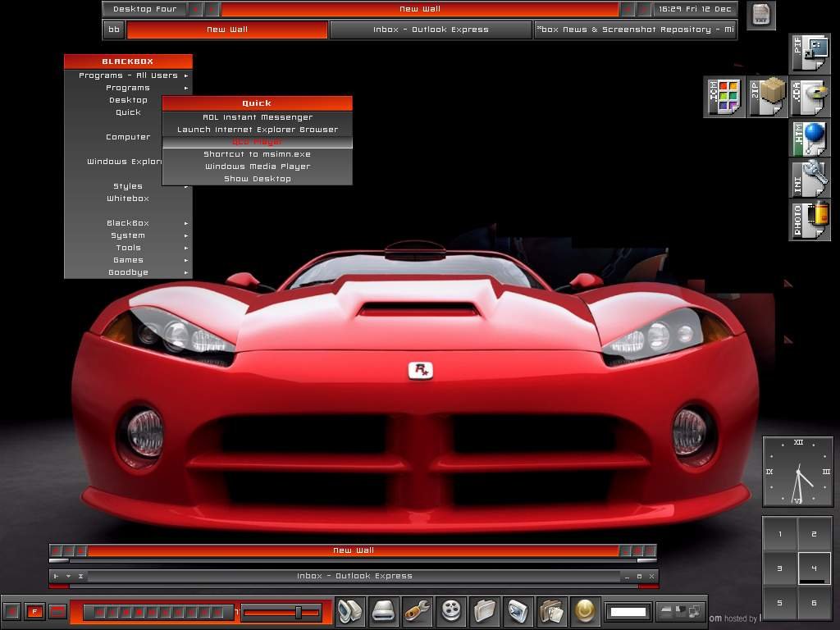This screenshot has width=840, height=630.
Task: Select AOL Instant Messenger from Quick menu
Action: click(x=257, y=117)
